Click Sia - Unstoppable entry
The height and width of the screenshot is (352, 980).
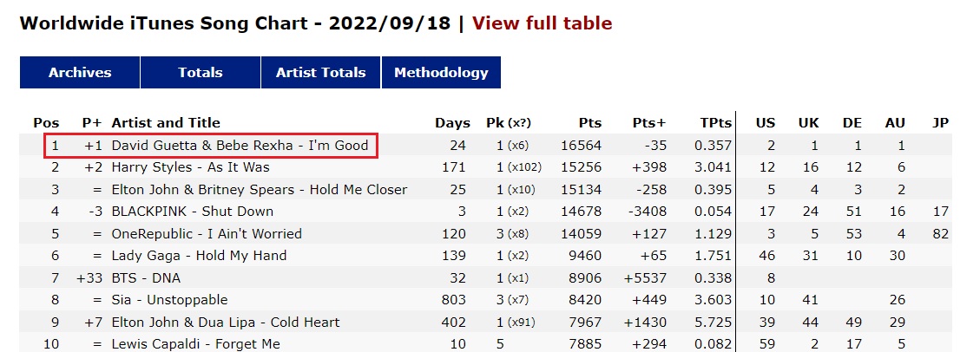pyautogui.click(x=169, y=300)
